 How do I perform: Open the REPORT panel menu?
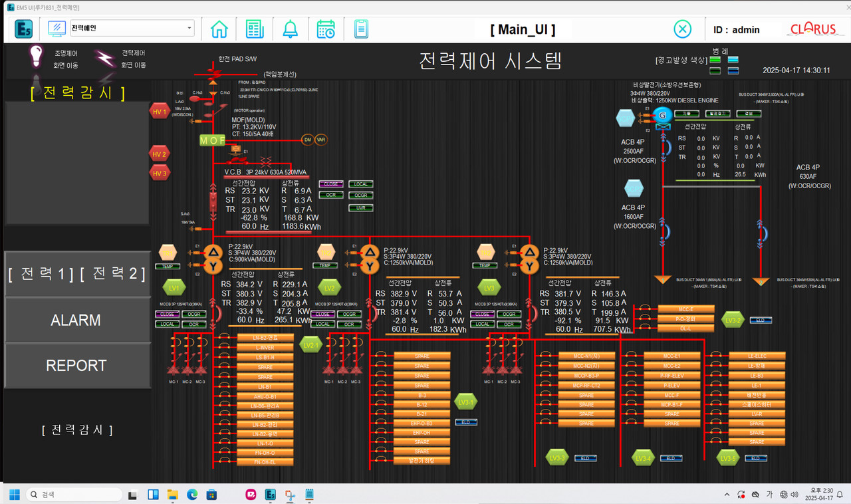[x=76, y=365]
